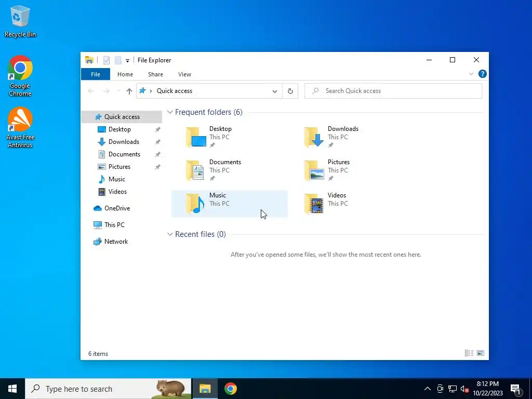Open the Recycle Bin desktop icon
532x399 pixels.
[x=20, y=21]
